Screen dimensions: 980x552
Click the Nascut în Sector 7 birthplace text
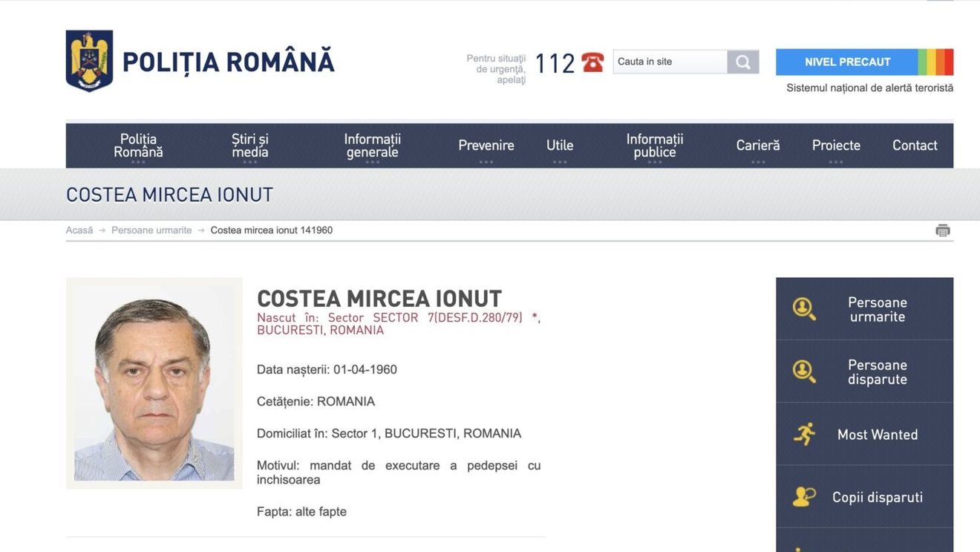tap(399, 324)
